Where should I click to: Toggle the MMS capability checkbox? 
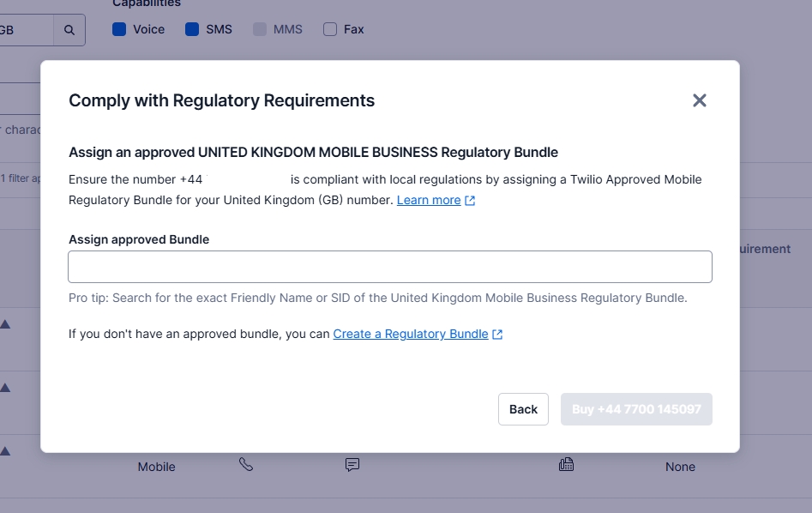tap(260, 29)
